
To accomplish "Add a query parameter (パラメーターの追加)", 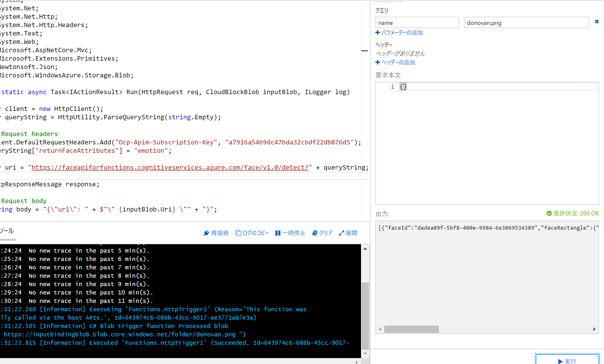I will pyautogui.click(x=399, y=33).
